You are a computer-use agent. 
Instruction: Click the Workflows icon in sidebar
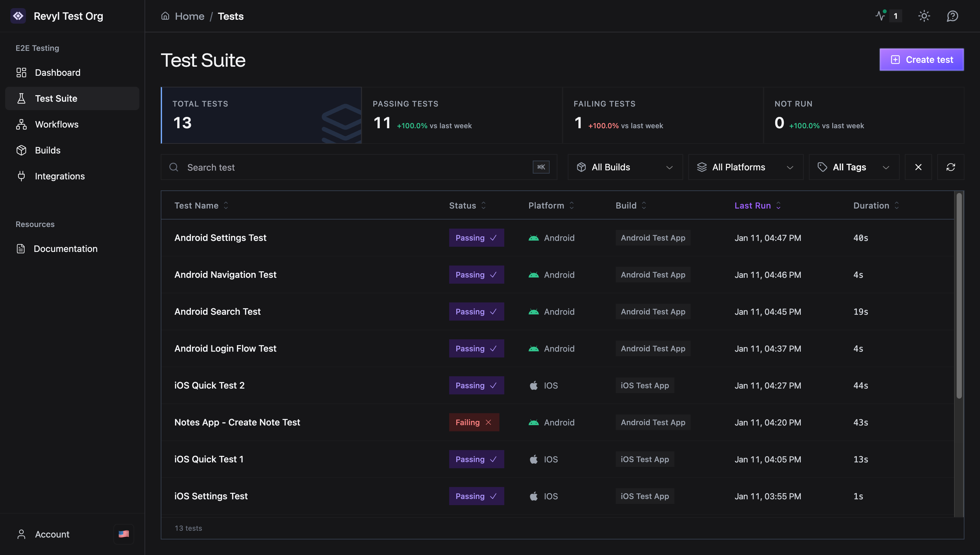[21, 124]
